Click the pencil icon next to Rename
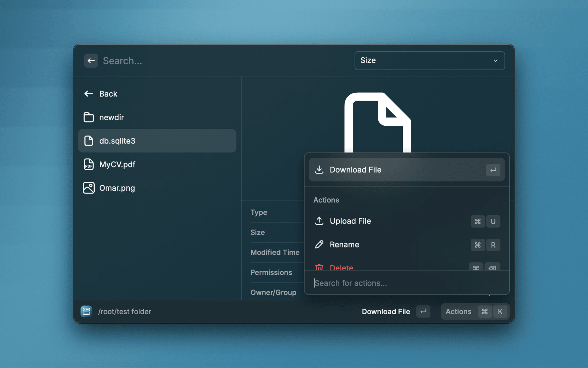588x368 pixels. 319,245
